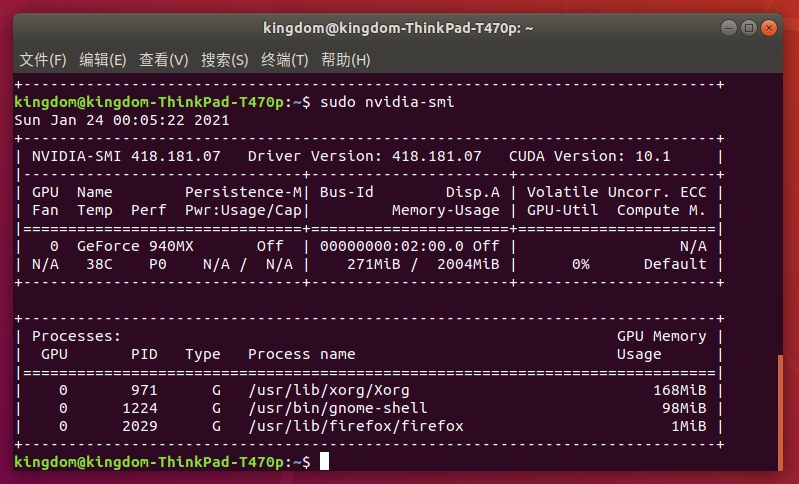Open the 查看(V) menu
This screenshot has width=799, height=484.
(164, 60)
